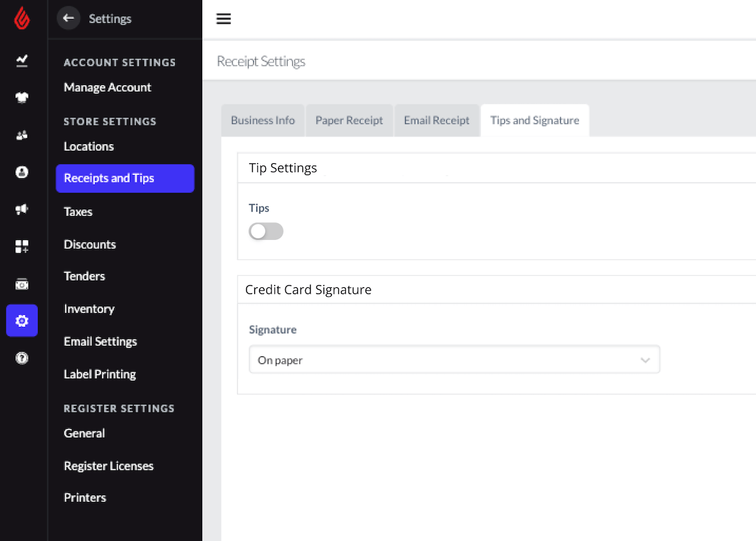Open the Reports section from the sidebar
Viewport: 756px width, 541px height.
(22, 61)
